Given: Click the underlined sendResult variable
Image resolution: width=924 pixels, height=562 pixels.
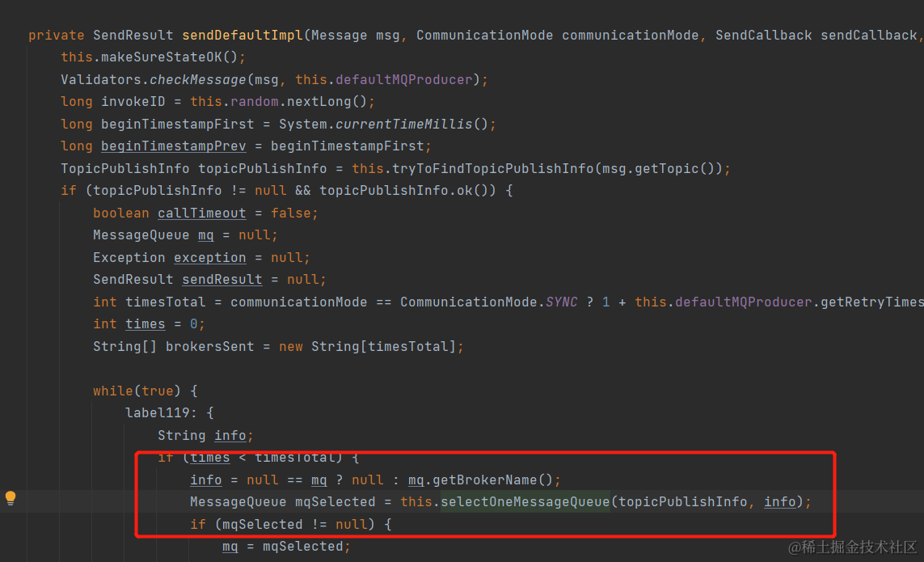Looking at the screenshot, I should [x=222, y=280].
